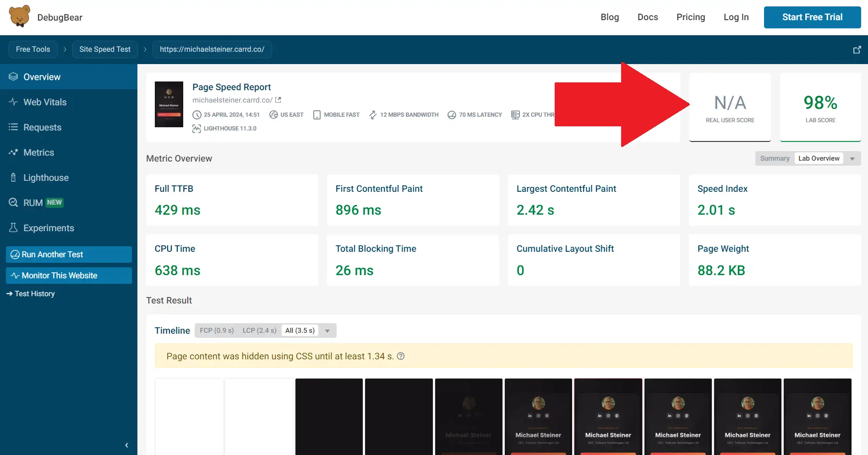Open the Pricing link
The height and width of the screenshot is (455, 868).
tap(691, 17)
